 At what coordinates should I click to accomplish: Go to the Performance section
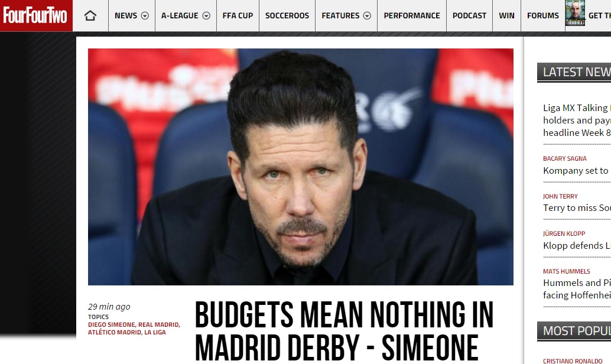tap(412, 15)
